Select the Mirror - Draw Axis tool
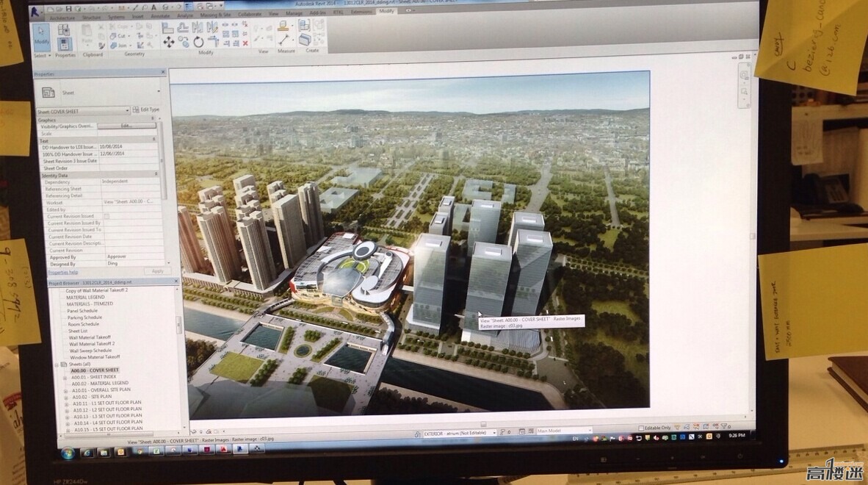Viewport: 868px width, 485px height. click(211, 27)
